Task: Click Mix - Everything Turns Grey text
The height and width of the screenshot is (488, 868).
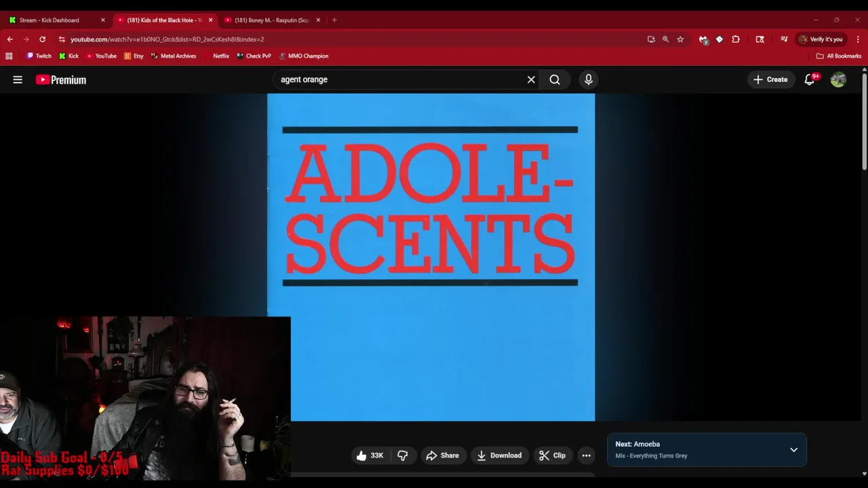Action: [x=651, y=456]
